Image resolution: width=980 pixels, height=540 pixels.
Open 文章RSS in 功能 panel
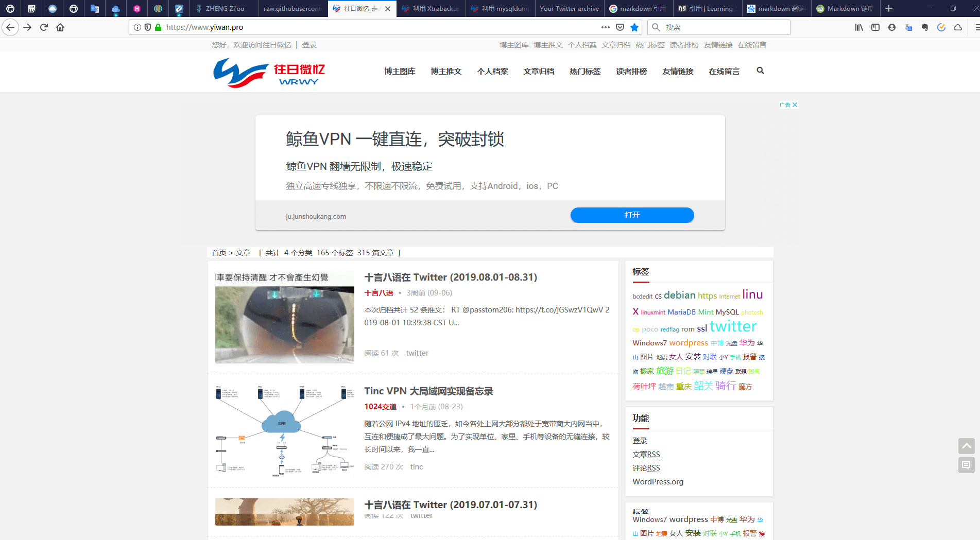point(646,455)
